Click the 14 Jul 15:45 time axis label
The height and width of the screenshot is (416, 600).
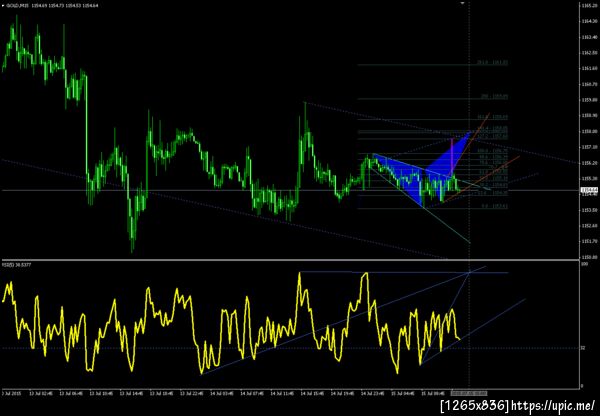[312, 393]
